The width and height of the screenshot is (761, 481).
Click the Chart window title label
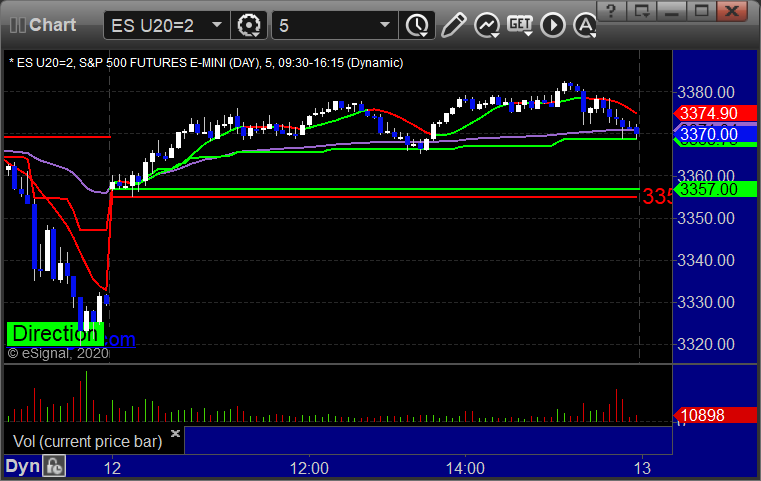pyautogui.click(x=52, y=25)
